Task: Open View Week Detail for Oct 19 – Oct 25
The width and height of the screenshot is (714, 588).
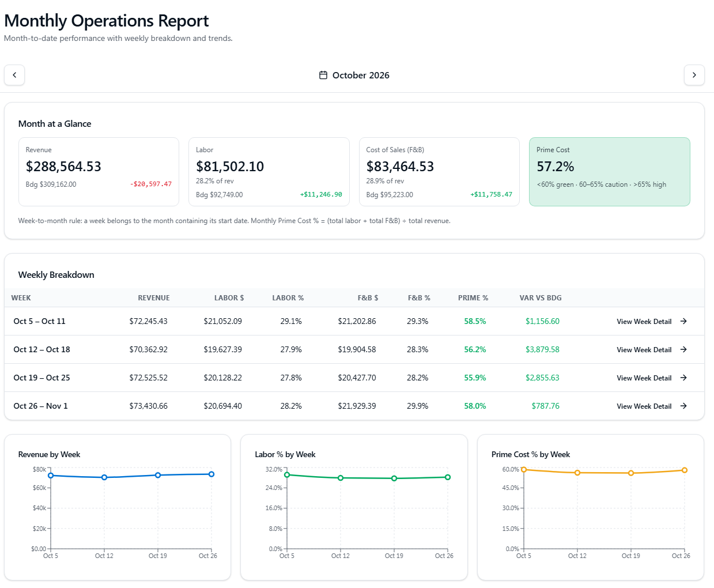Action: click(x=652, y=378)
